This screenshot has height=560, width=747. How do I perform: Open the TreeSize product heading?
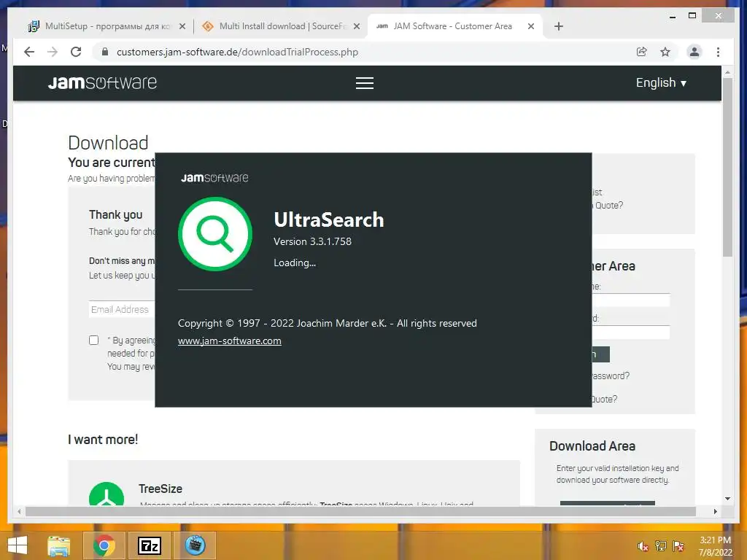(160, 489)
